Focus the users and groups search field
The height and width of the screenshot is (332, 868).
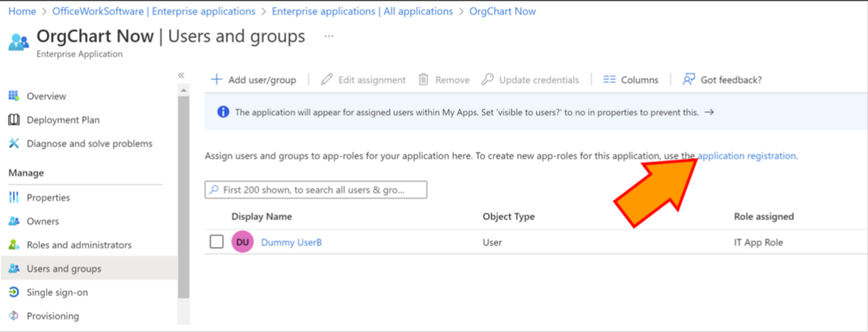316,189
